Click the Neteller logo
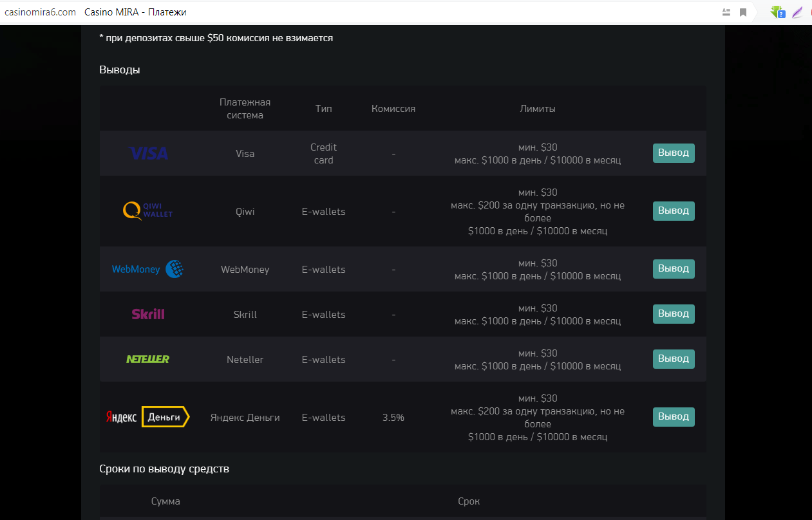This screenshot has height=520, width=812. [x=148, y=359]
